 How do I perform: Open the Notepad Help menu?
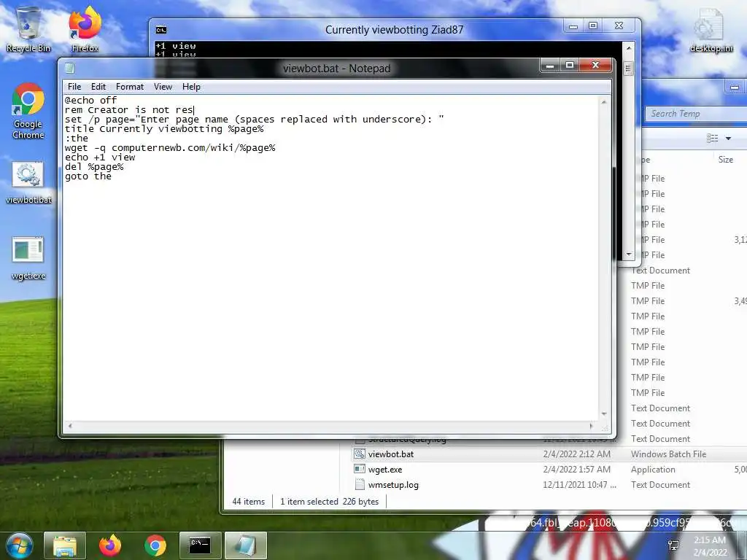pos(191,87)
